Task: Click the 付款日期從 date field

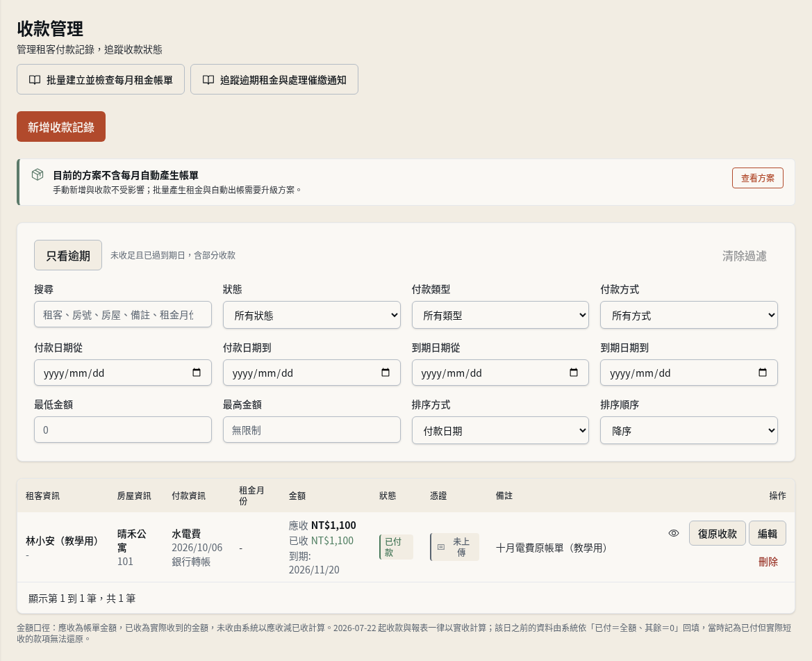Action: (x=123, y=373)
